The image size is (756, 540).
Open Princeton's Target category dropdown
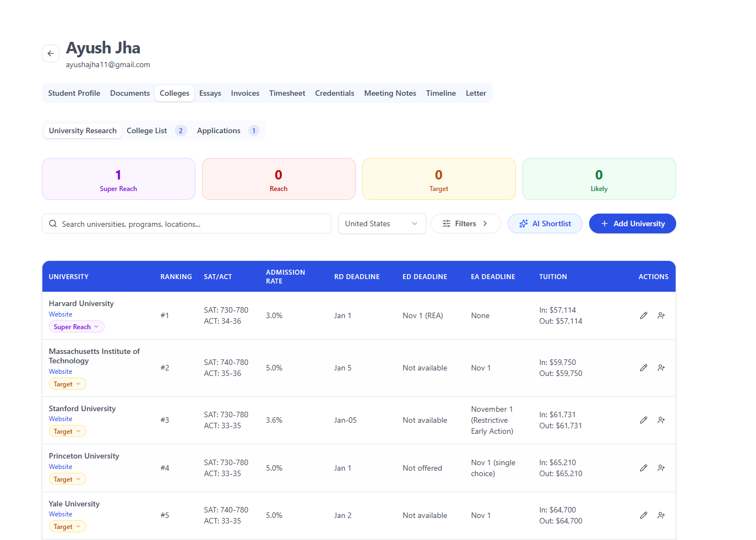(x=68, y=479)
